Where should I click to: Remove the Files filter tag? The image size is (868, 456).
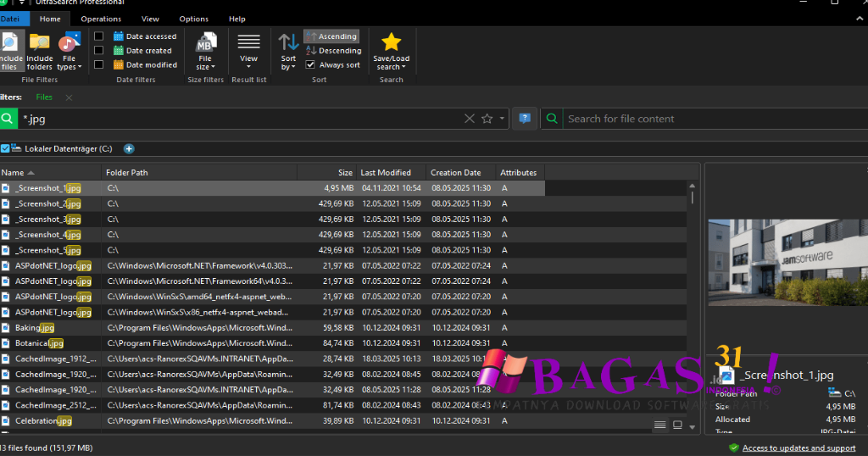tap(69, 97)
